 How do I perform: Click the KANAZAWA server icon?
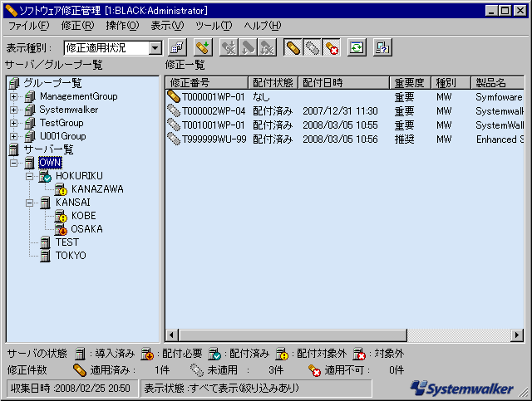click(x=61, y=189)
